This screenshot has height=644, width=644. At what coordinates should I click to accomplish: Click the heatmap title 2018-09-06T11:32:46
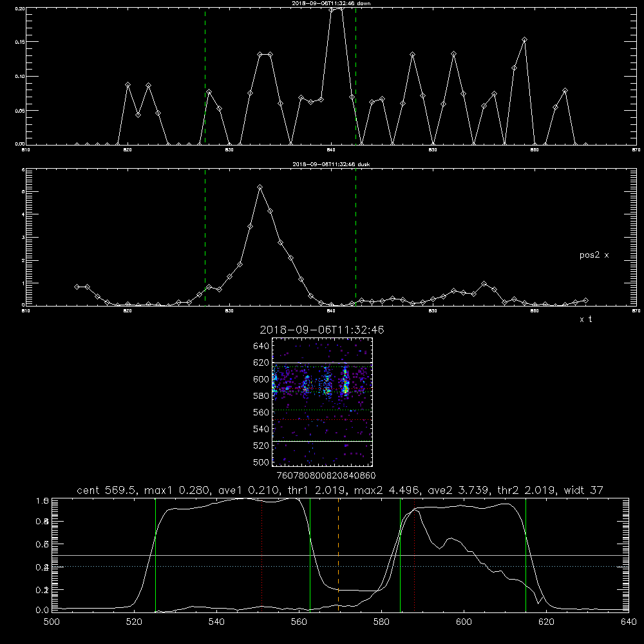pyautogui.click(x=322, y=330)
